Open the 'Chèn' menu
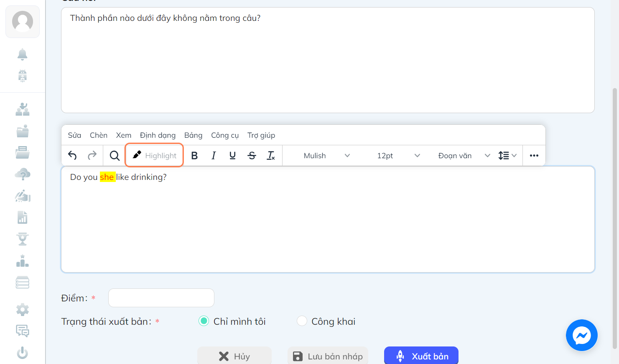619x364 pixels. tap(99, 135)
